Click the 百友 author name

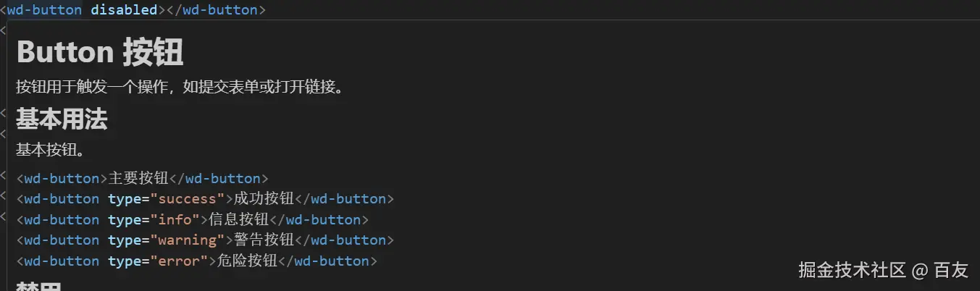tap(950, 271)
